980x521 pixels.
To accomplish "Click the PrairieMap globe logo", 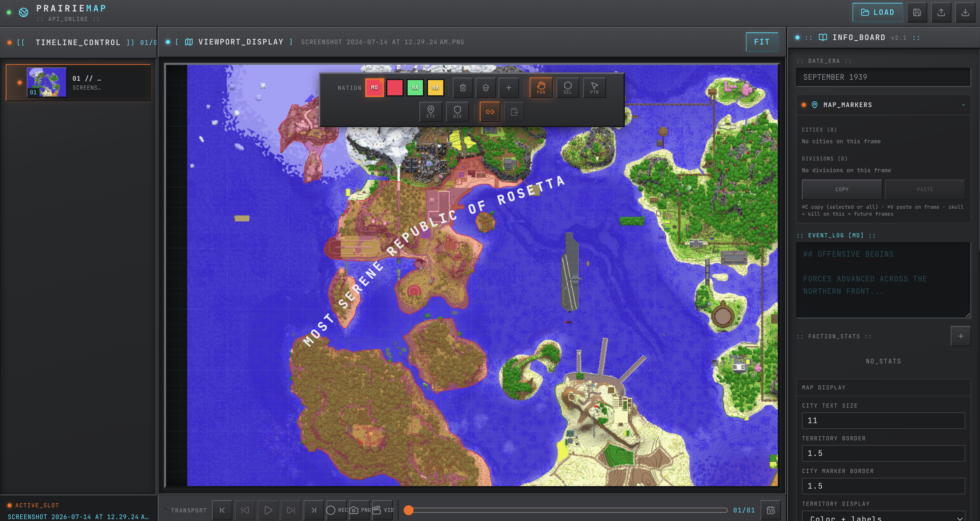I will tap(24, 12).
